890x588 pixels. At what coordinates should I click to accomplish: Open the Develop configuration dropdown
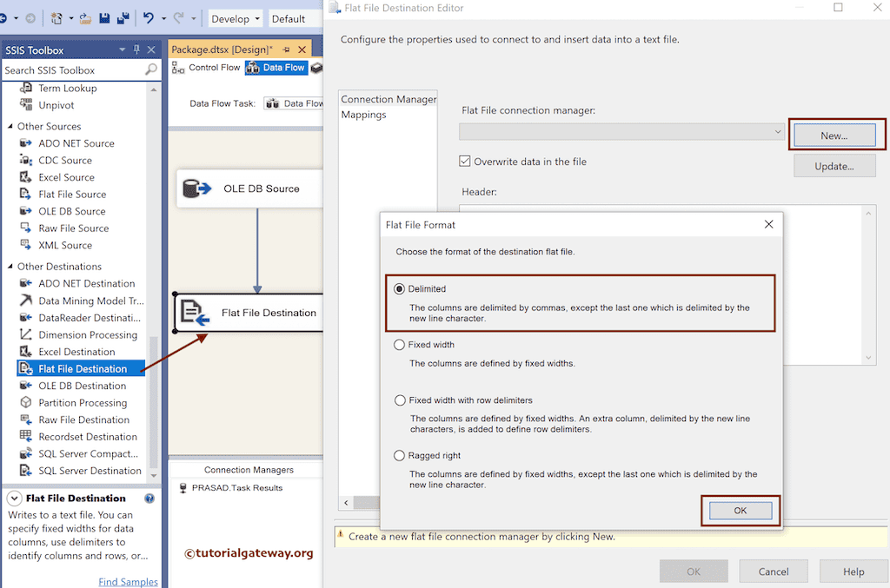pyautogui.click(x=235, y=17)
